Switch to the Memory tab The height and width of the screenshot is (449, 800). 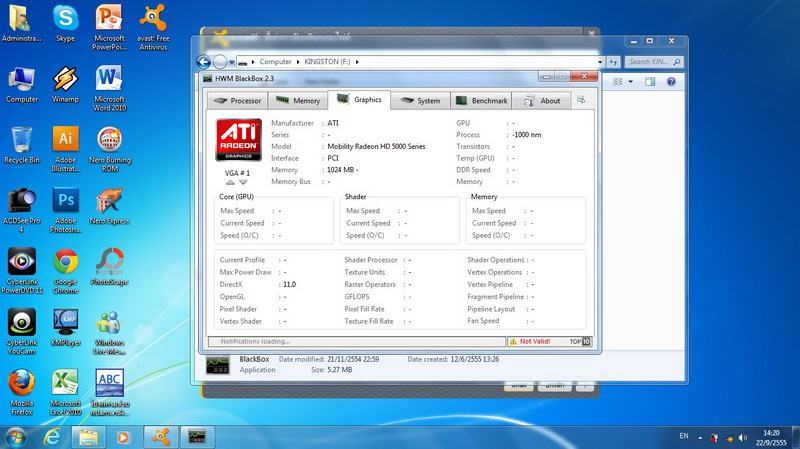pyautogui.click(x=299, y=101)
